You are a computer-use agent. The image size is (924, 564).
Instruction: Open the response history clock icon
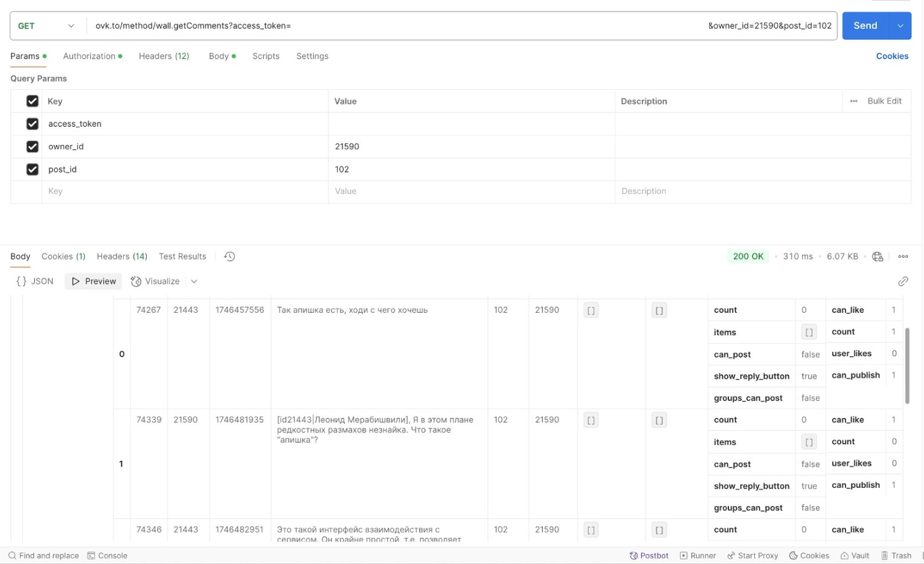[229, 257]
